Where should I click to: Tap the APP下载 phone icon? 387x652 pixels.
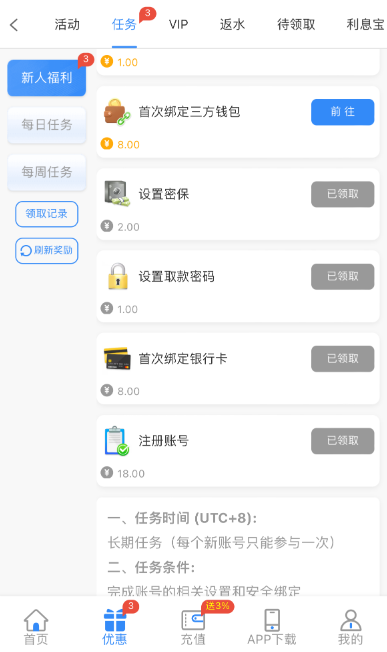click(x=272, y=620)
